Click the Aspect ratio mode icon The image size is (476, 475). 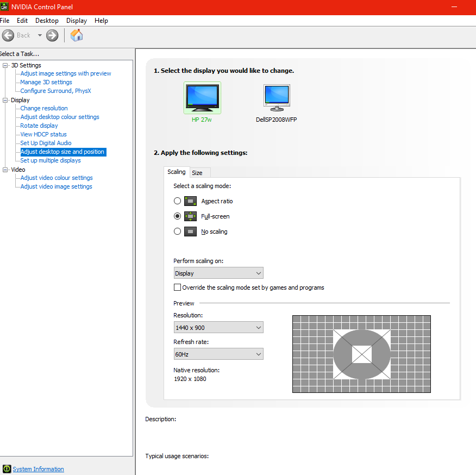190,201
